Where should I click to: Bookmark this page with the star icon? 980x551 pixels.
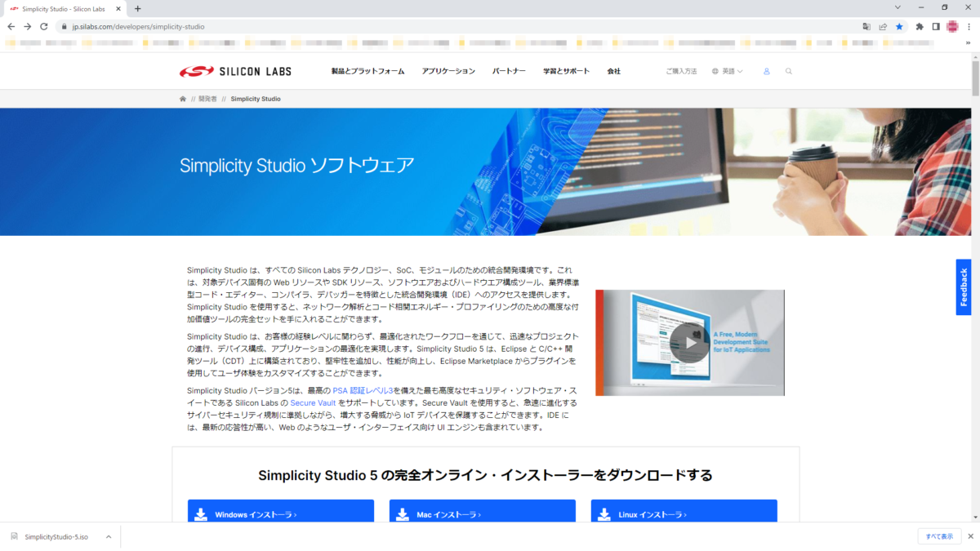click(x=899, y=26)
